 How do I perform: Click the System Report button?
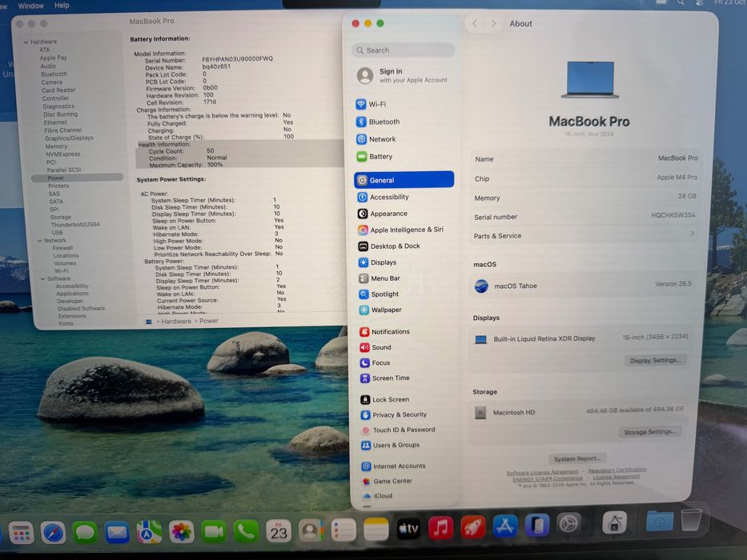pos(577,458)
